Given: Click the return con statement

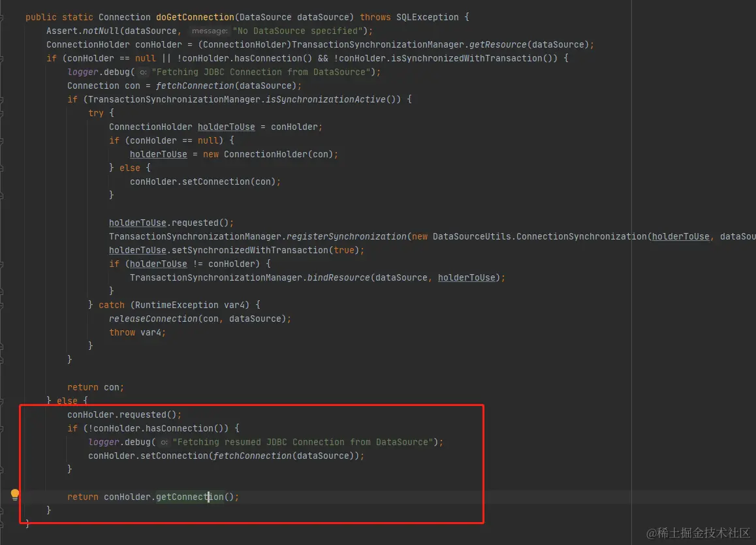Looking at the screenshot, I should 95,388.
